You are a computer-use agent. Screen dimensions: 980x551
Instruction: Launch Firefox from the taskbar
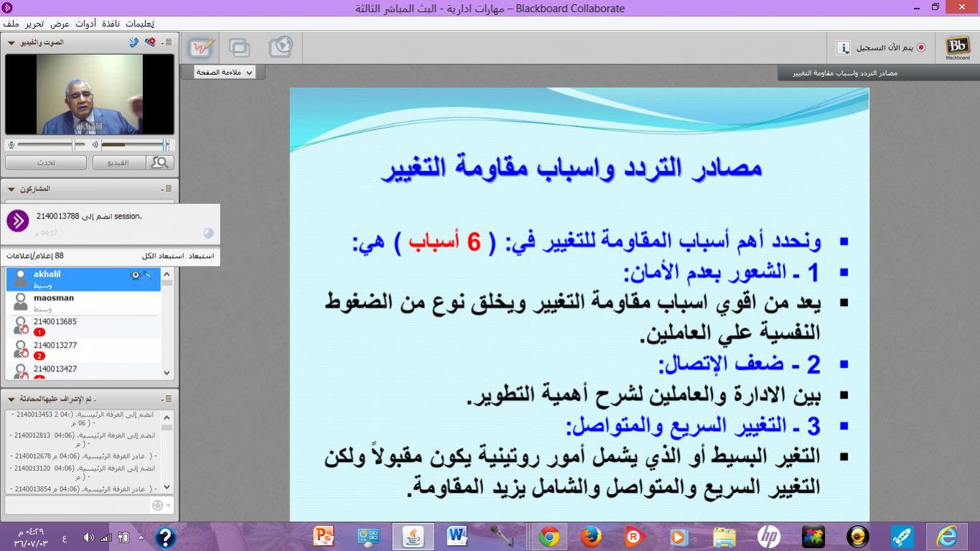(x=591, y=537)
